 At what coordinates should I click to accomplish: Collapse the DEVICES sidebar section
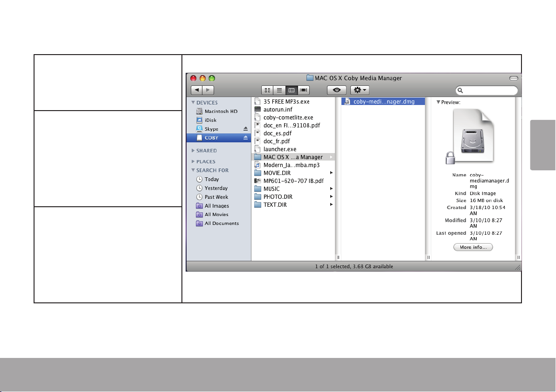click(x=193, y=103)
